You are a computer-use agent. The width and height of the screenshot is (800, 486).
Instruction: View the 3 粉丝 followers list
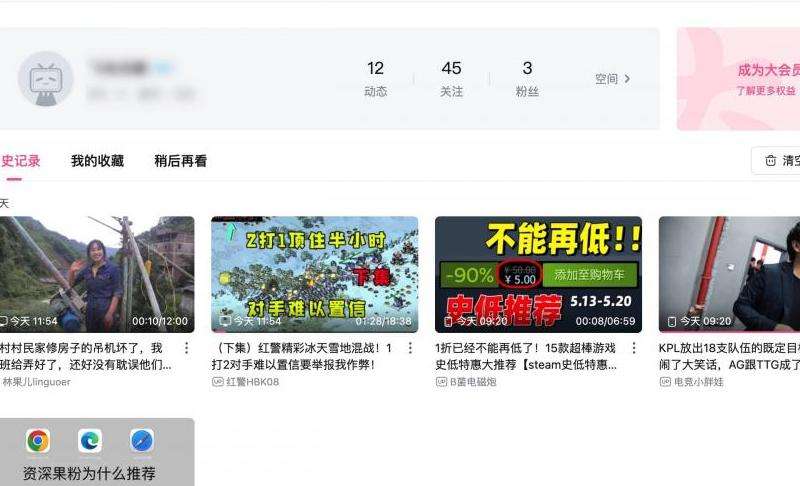527,79
